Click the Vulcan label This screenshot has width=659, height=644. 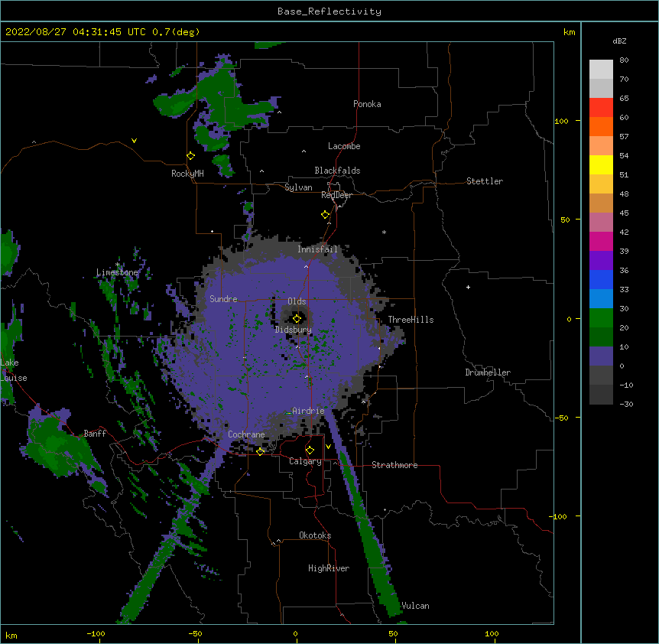click(x=415, y=606)
